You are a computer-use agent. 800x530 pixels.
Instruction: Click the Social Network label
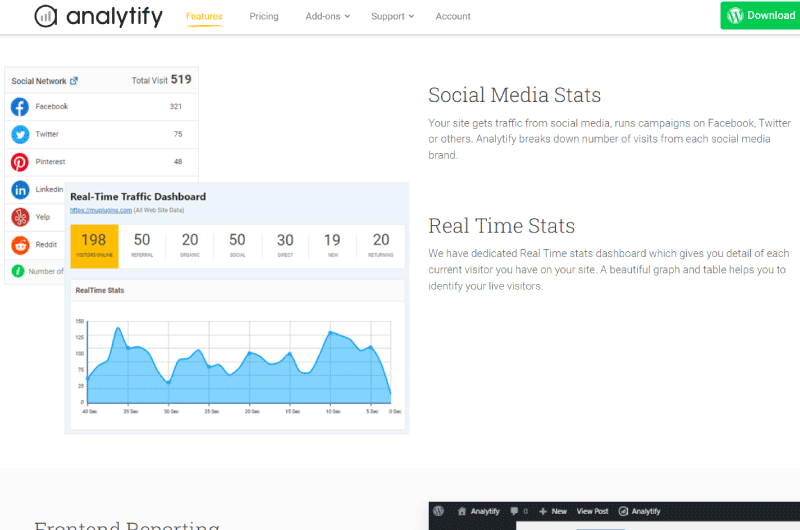click(39, 81)
